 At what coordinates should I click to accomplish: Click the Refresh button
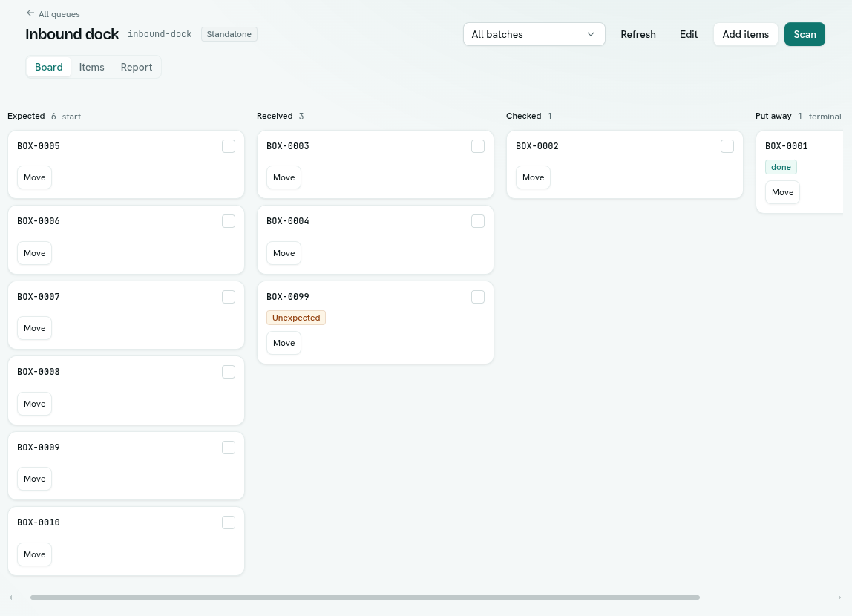point(638,34)
